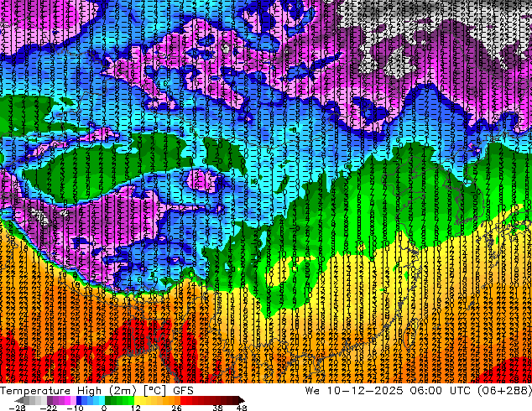Click the dark maroon right arrow tip of scale
The height and width of the screenshot is (411, 532).
[x=242, y=400]
